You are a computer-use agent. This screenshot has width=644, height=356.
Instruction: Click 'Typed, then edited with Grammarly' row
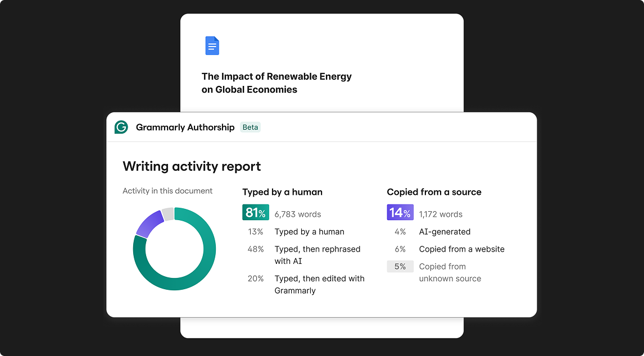306,285
